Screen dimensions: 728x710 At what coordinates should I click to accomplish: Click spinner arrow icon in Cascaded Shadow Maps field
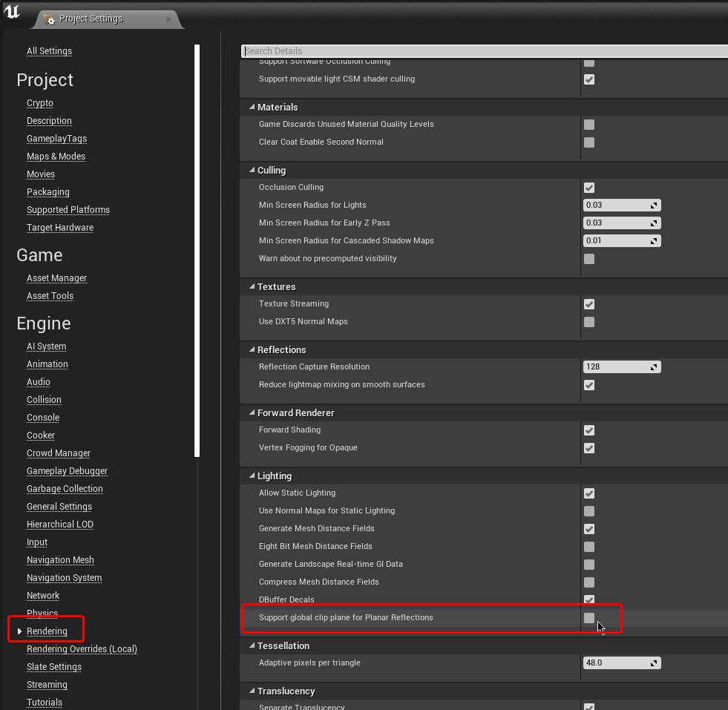coord(654,241)
